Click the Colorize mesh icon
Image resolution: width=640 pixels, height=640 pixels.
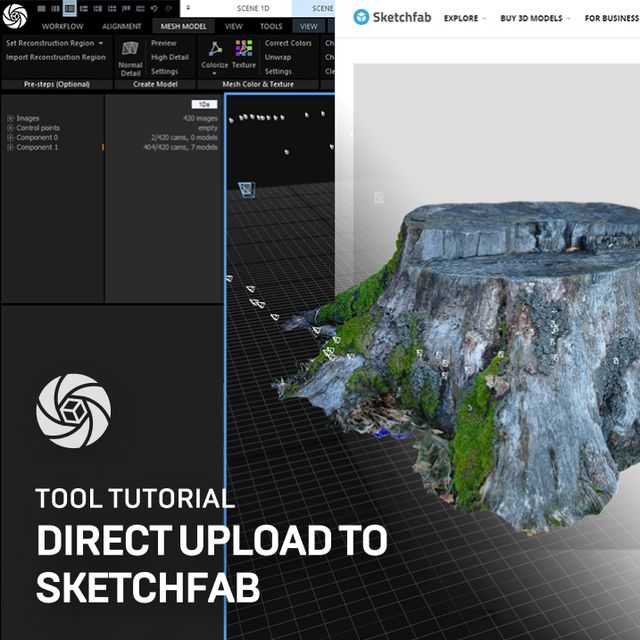pyautogui.click(x=215, y=51)
